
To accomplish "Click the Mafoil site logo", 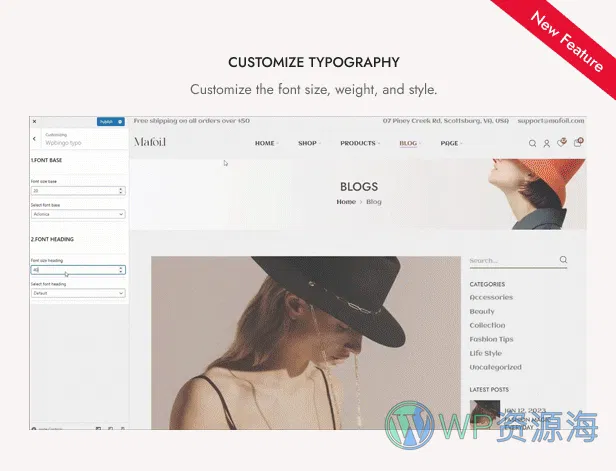I will [x=150, y=142].
